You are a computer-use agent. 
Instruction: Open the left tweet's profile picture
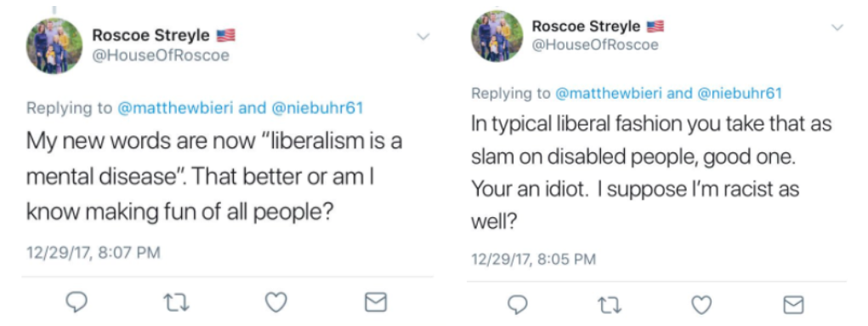point(54,46)
